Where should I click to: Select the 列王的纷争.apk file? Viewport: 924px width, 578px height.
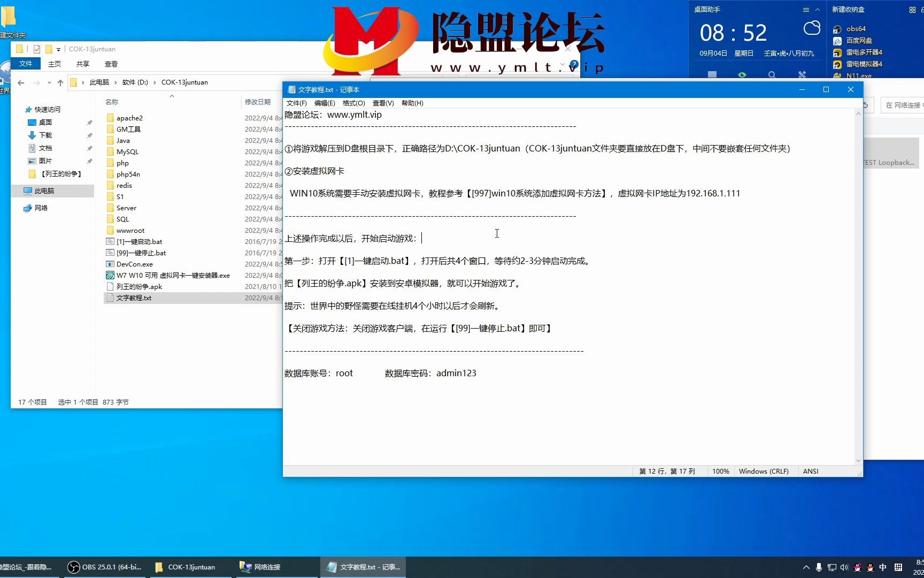[139, 287]
